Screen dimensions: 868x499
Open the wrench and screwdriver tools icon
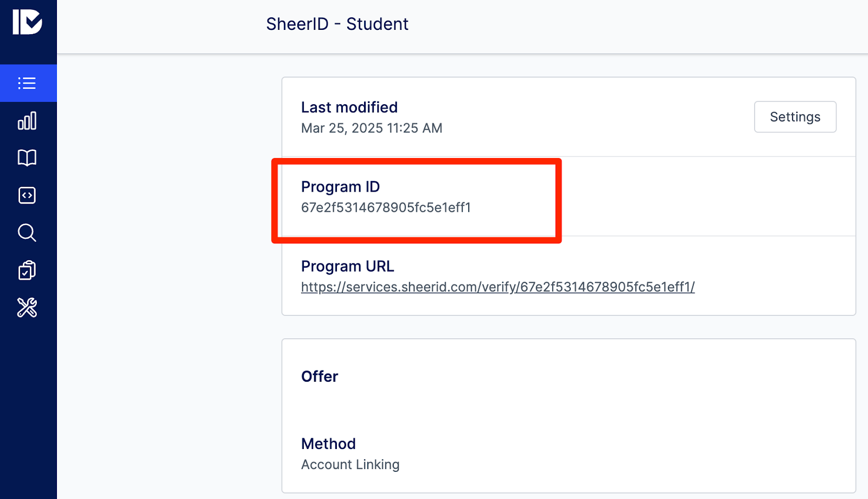[27, 307]
